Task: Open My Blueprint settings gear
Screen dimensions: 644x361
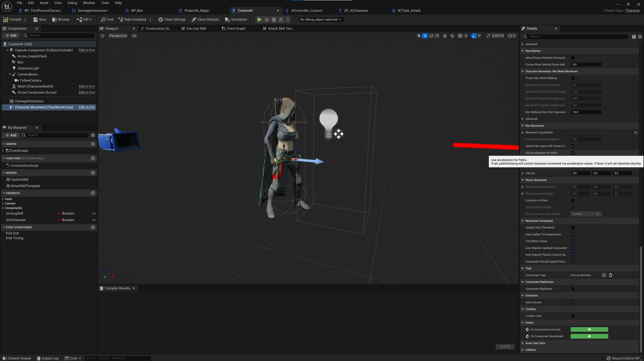Action: pos(93,135)
